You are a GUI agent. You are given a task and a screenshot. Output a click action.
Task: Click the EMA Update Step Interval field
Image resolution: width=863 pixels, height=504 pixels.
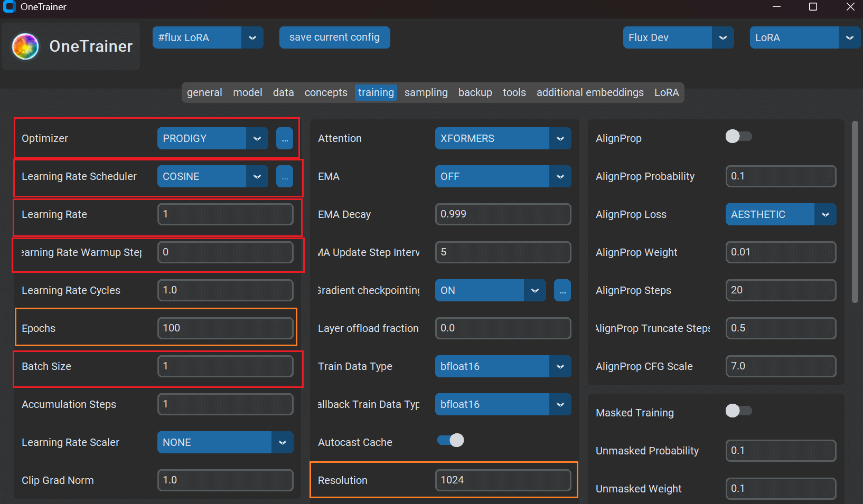point(503,252)
